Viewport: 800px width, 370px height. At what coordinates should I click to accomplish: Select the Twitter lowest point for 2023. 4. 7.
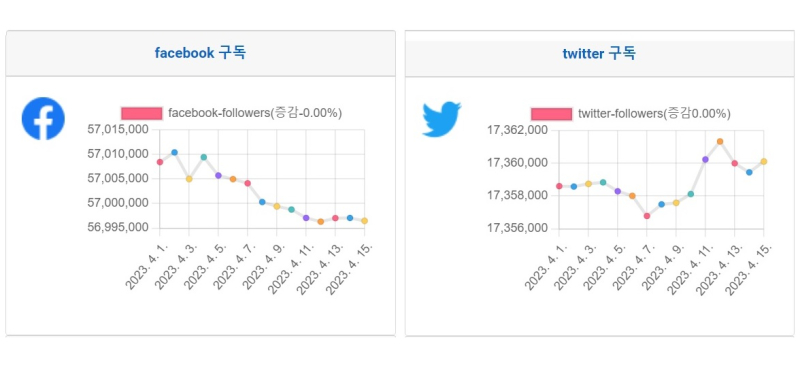647,216
